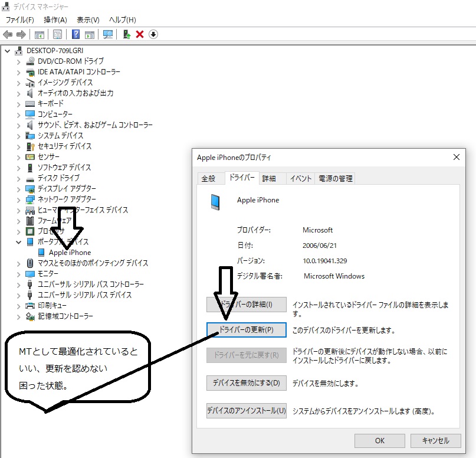
Task: Click the red X uninstall device icon
Action: (140, 34)
